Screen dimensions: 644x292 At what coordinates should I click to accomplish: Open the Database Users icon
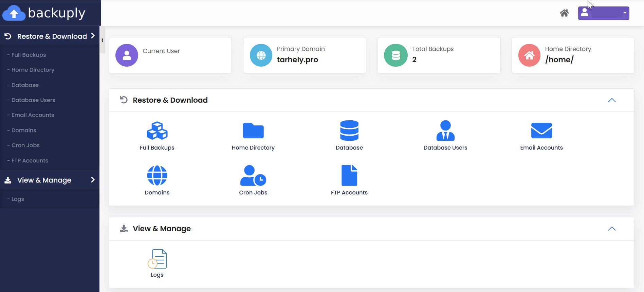pyautogui.click(x=445, y=131)
